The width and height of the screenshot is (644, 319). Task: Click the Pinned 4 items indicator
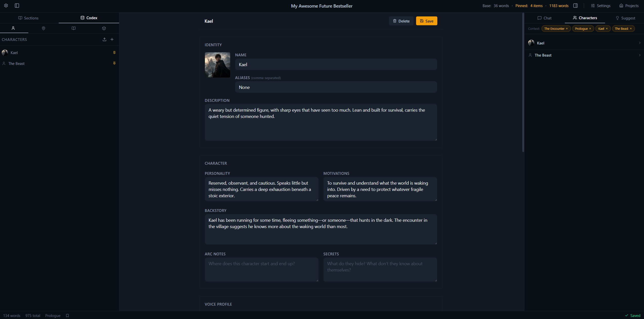[529, 6]
